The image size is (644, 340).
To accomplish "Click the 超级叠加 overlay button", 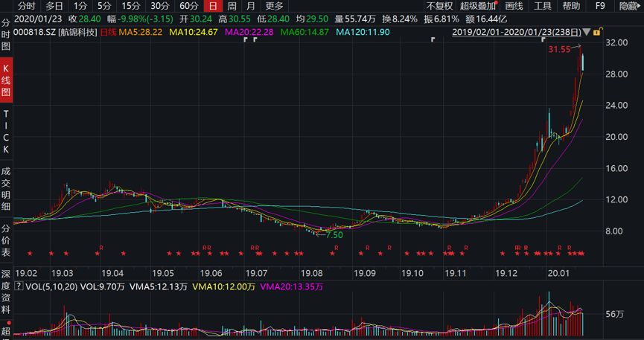I will coord(478,6).
